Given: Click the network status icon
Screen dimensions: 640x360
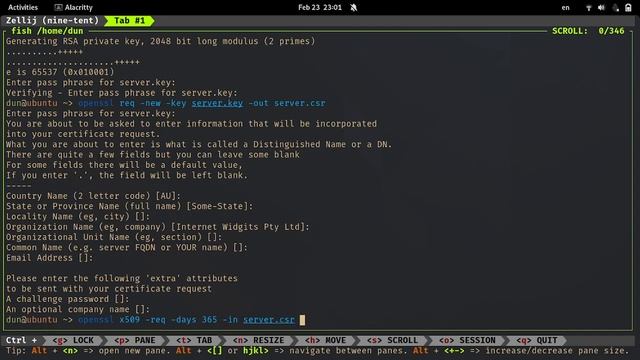Looking at the screenshot, I should [x=589, y=8].
